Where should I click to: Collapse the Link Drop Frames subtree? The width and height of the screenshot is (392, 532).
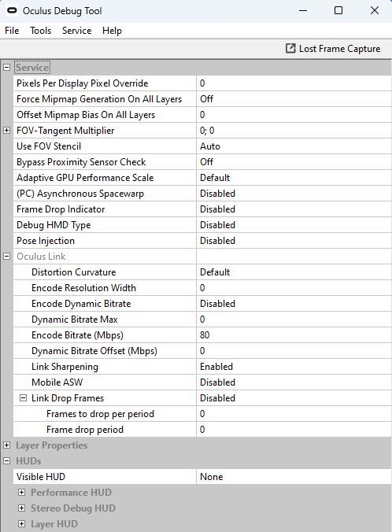(23, 398)
